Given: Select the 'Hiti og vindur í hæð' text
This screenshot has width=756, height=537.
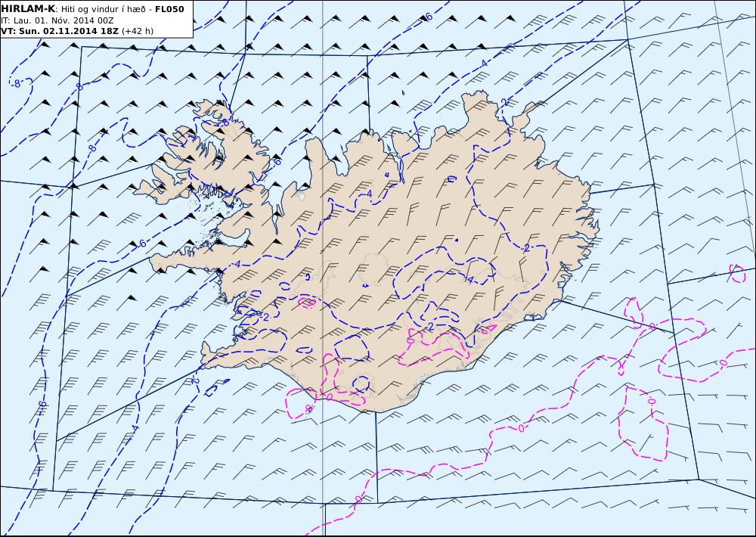Looking at the screenshot, I should (103, 9).
